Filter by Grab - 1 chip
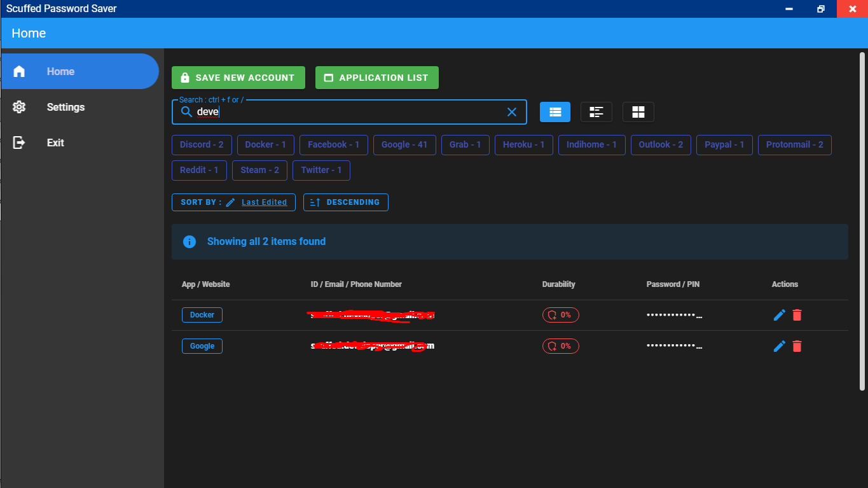 point(465,144)
